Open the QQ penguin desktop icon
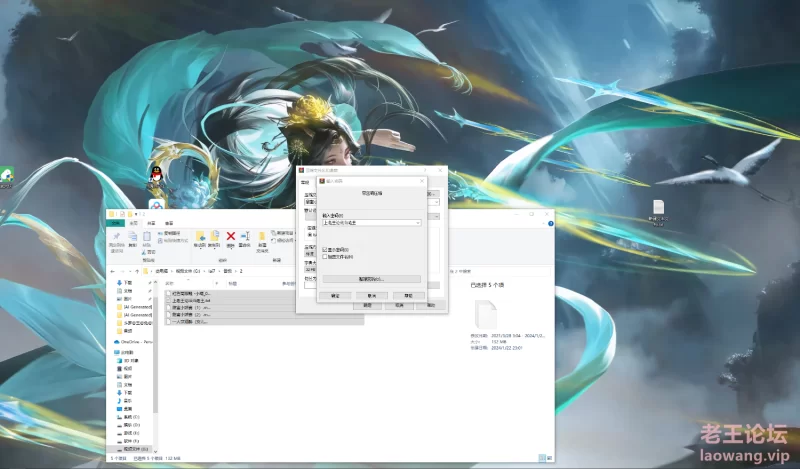800x469 pixels. [157, 175]
